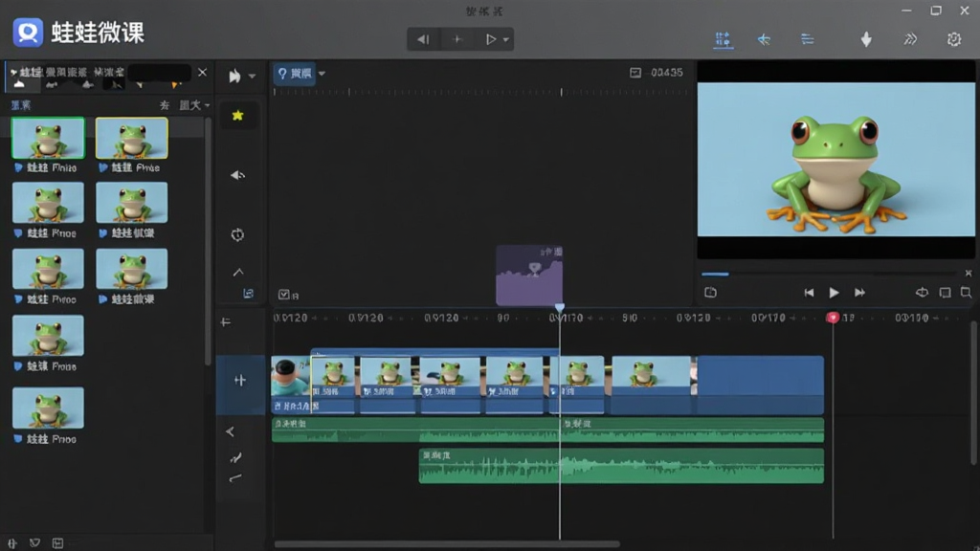The width and height of the screenshot is (980, 551).
Task: Toggle the checkbox at the bottom-left of the center panel
Action: 283,295
